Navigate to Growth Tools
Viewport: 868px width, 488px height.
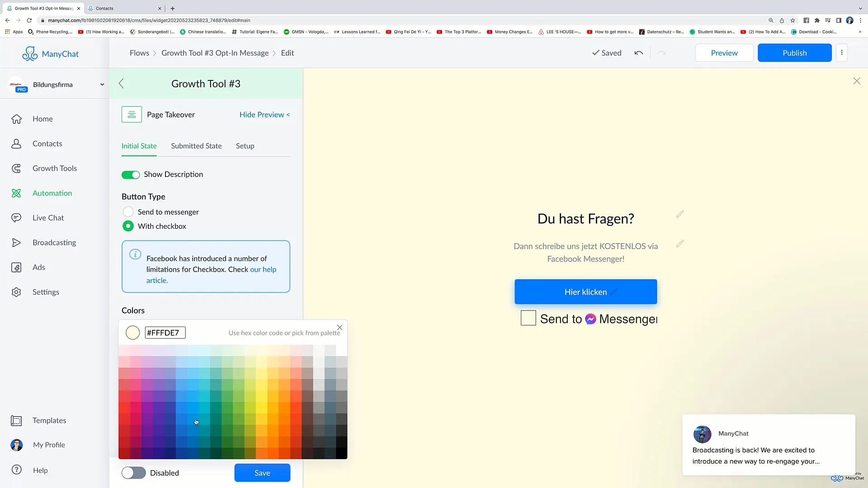pos(54,168)
